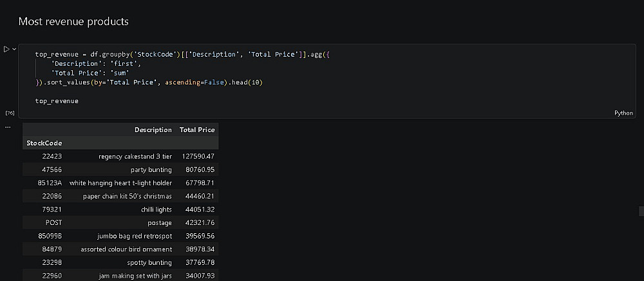Run the top_revenue code cell
Viewport: 644px width, 281px height.
click(x=6, y=49)
